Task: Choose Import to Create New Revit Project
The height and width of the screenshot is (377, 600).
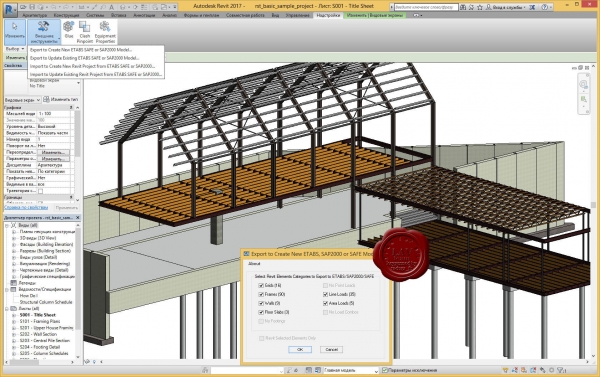Action: pos(92,66)
